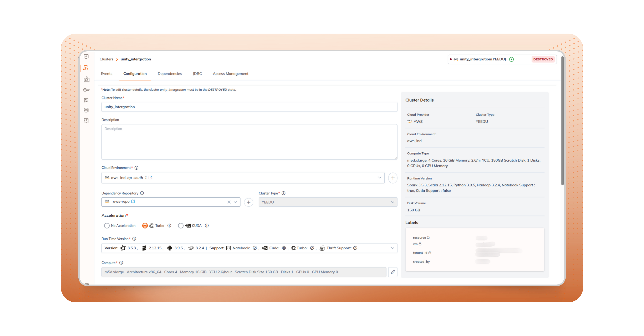Clear aws-repo using the X button

229,202
